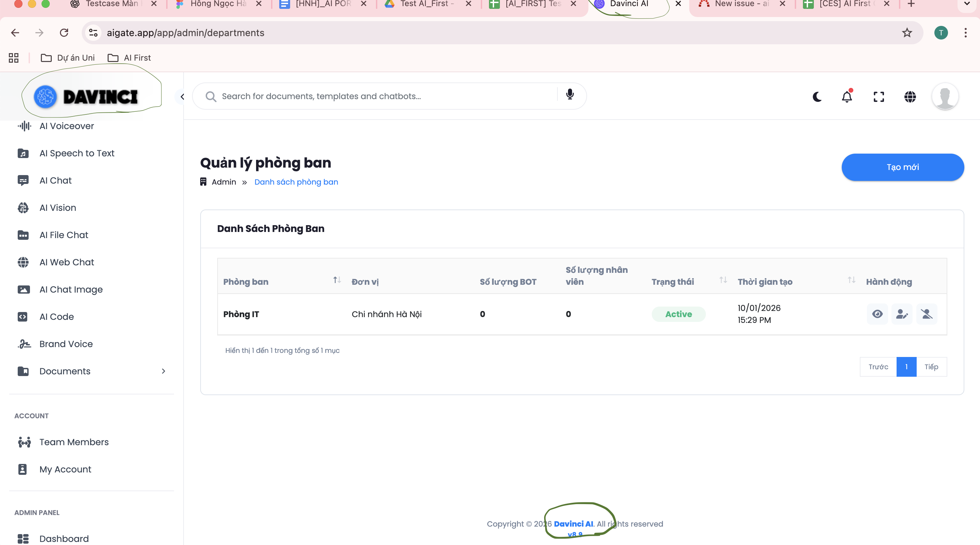Open the notifications bell
The image size is (980, 545).
(847, 97)
